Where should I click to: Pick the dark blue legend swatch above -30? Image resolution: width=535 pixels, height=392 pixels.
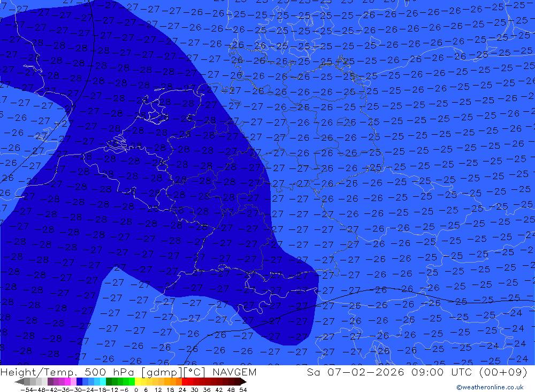[x=79, y=381]
